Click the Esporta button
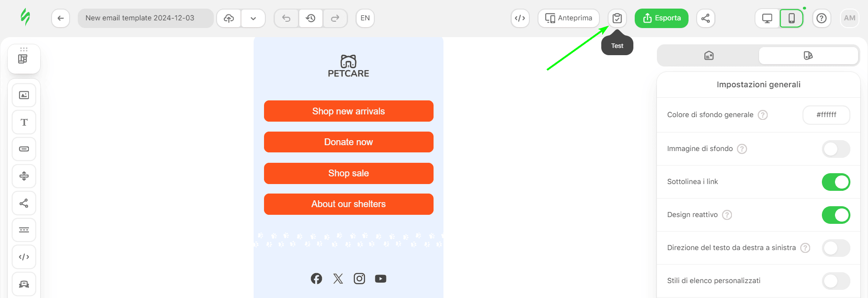The image size is (868, 298). pos(661,19)
